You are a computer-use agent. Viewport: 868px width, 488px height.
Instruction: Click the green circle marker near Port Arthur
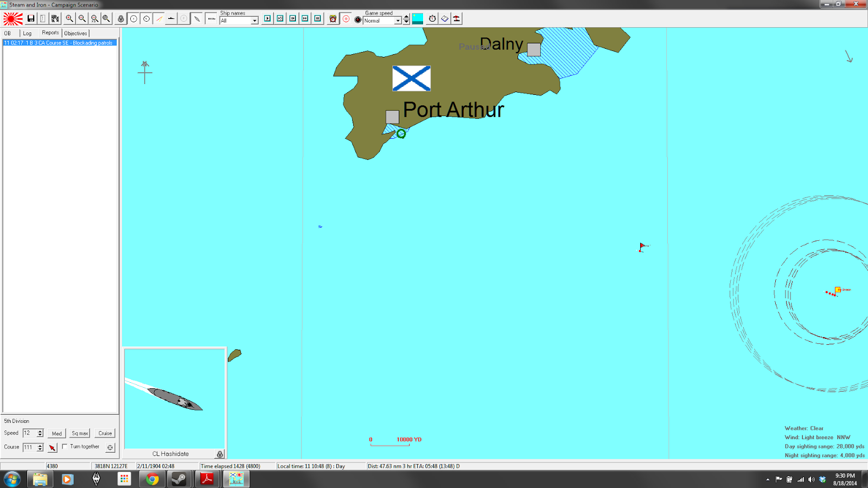[401, 133]
